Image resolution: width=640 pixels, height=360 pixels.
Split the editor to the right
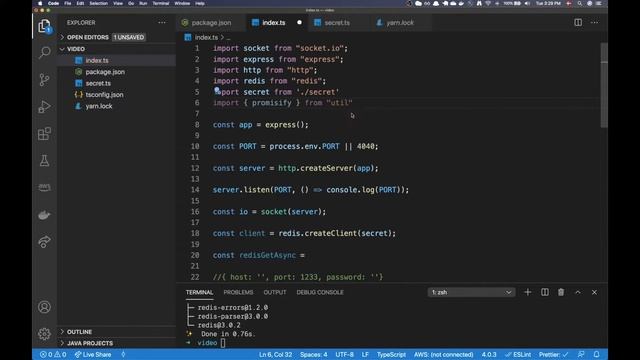(578, 22)
